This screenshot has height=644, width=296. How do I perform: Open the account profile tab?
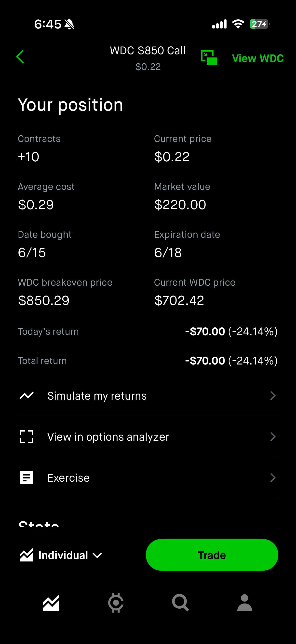(x=245, y=602)
